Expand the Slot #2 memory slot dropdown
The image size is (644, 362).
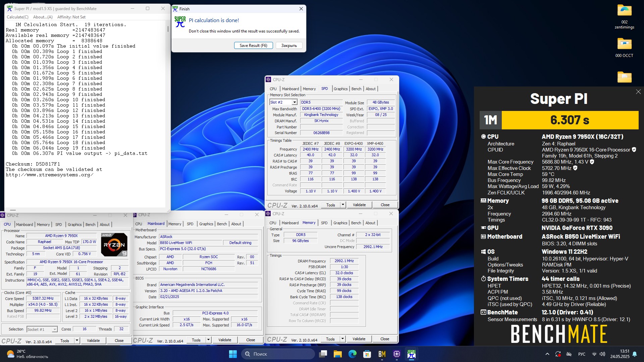pos(294,102)
